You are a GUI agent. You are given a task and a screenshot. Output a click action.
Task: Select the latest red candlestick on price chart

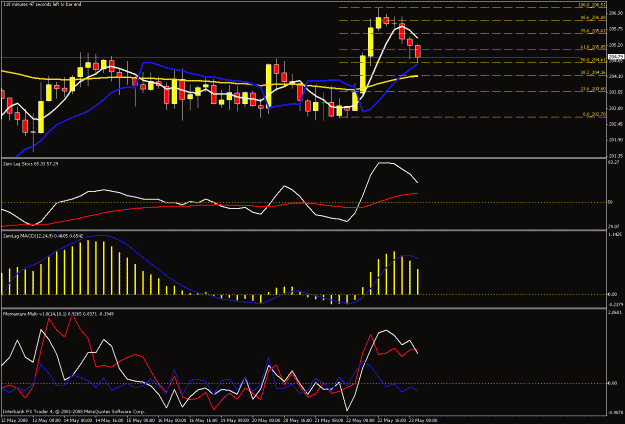tap(418, 51)
